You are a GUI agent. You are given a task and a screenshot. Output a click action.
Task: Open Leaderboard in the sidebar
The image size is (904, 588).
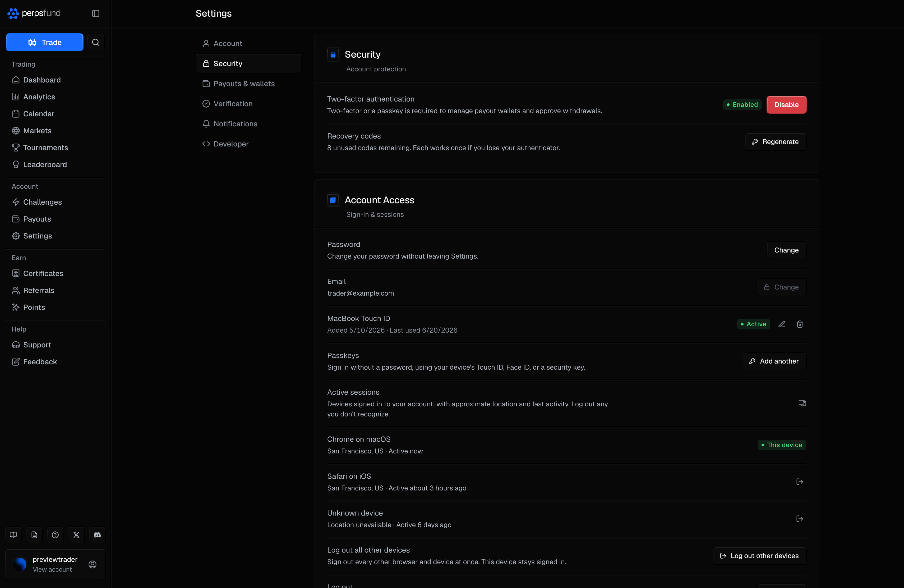point(55,164)
